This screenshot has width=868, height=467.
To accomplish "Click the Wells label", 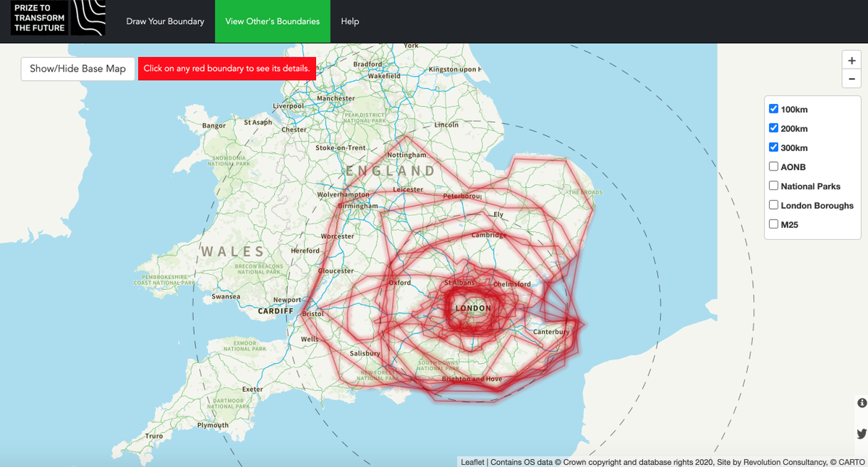I will pyautogui.click(x=310, y=339).
